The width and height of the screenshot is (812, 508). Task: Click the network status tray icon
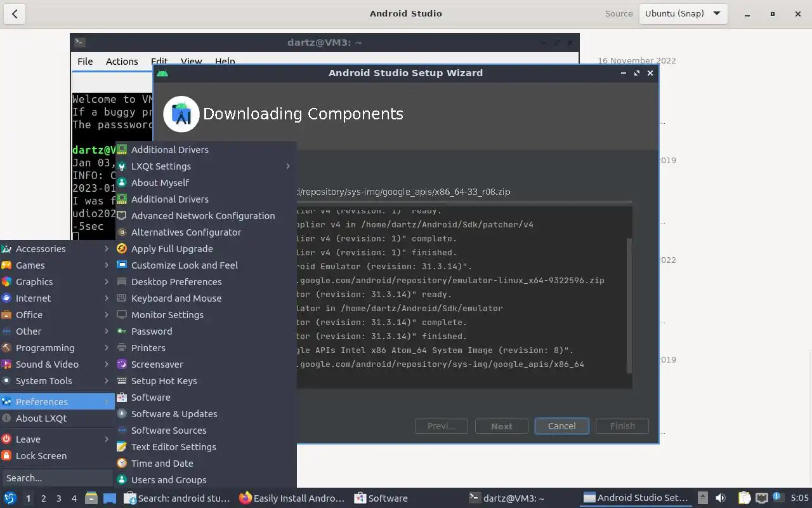pos(762,498)
